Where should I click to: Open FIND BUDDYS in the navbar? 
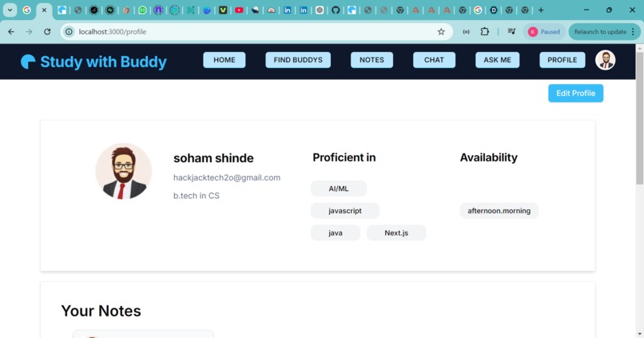pyautogui.click(x=298, y=60)
